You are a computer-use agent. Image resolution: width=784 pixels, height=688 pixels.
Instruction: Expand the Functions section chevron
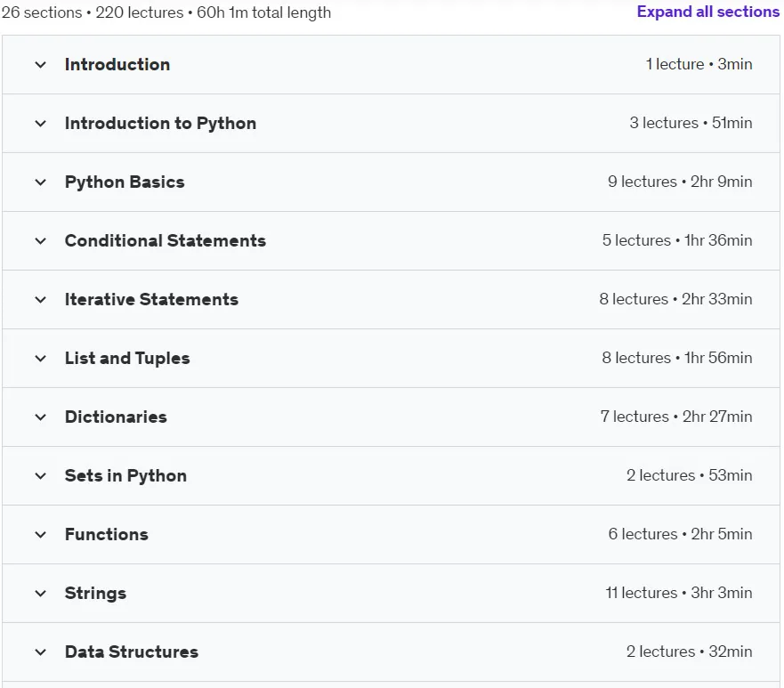[41, 535]
